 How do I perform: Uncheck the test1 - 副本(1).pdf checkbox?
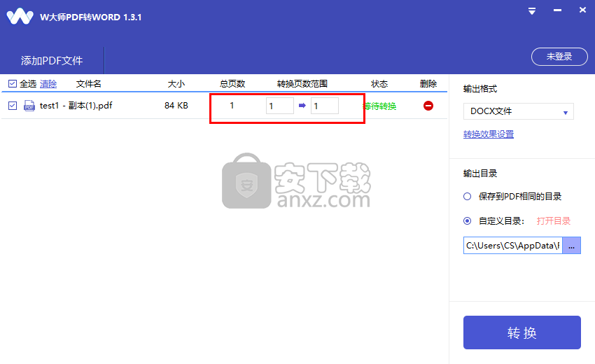pos(13,106)
